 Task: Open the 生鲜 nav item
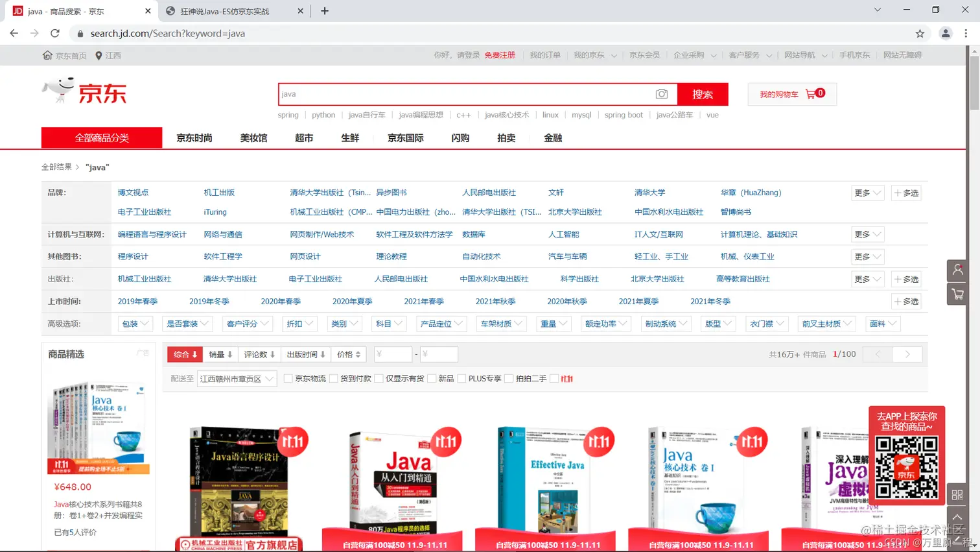coord(350,138)
